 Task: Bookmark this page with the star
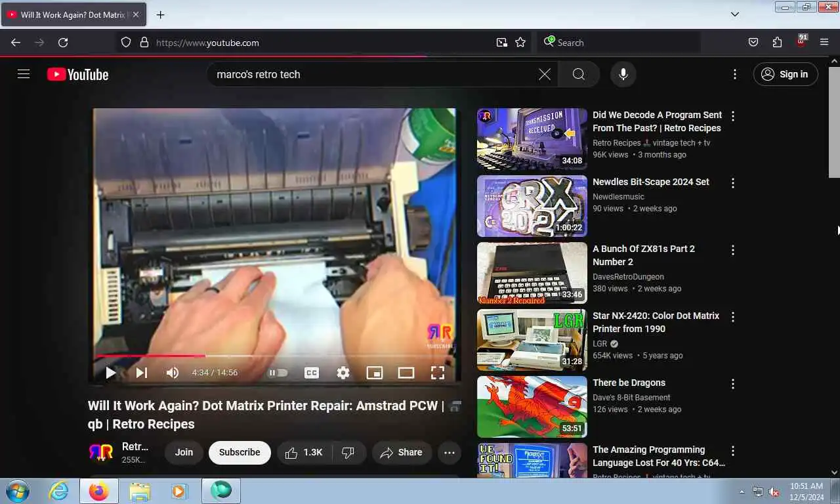point(520,43)
